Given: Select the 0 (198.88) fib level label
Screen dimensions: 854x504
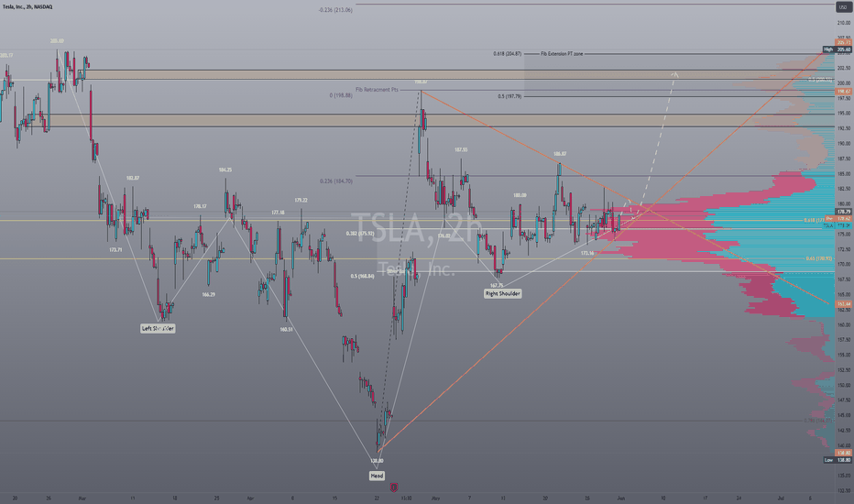Looking at the screenshot, I should tap(341, 95).
